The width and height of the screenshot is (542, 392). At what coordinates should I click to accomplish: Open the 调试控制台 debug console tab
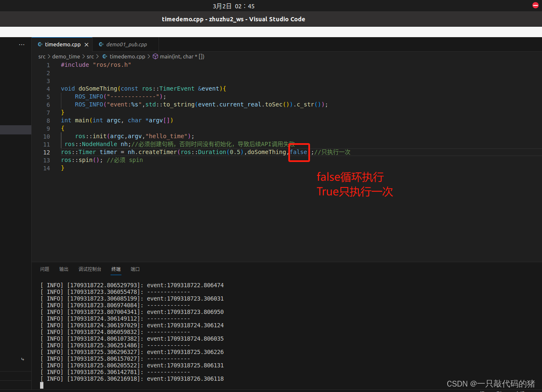pyautogui.click(x=90, y=269)
